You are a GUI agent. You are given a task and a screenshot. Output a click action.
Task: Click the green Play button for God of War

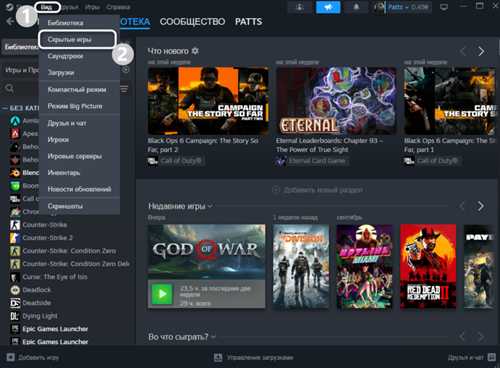tap(162, 294)
